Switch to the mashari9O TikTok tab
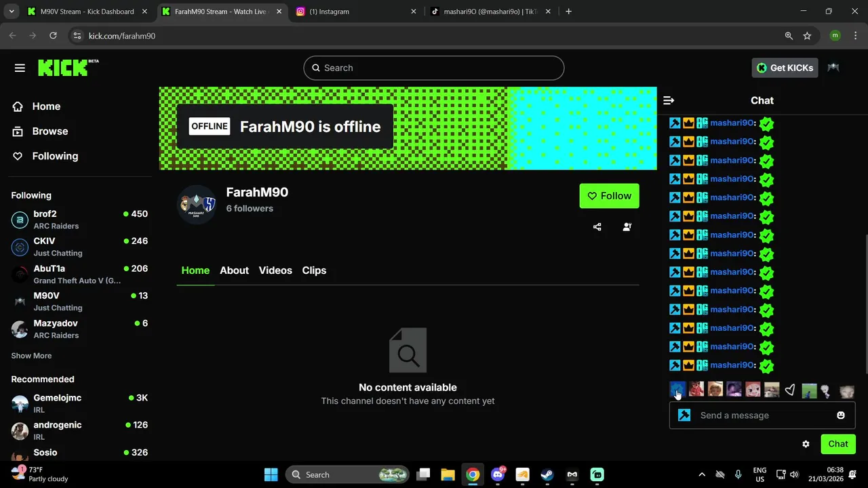This screenshot has height=488, width=868. coord(491,12)
